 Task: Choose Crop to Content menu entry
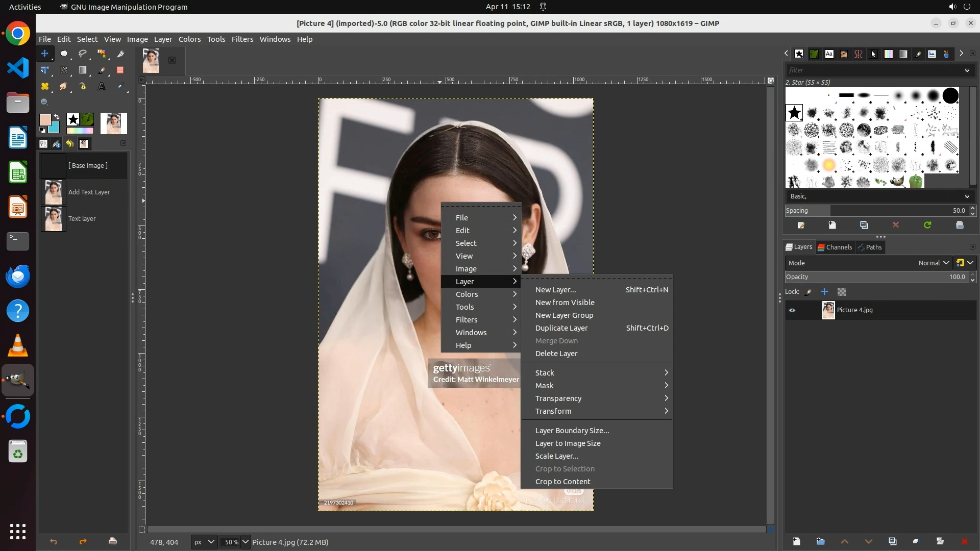point(562,482)
